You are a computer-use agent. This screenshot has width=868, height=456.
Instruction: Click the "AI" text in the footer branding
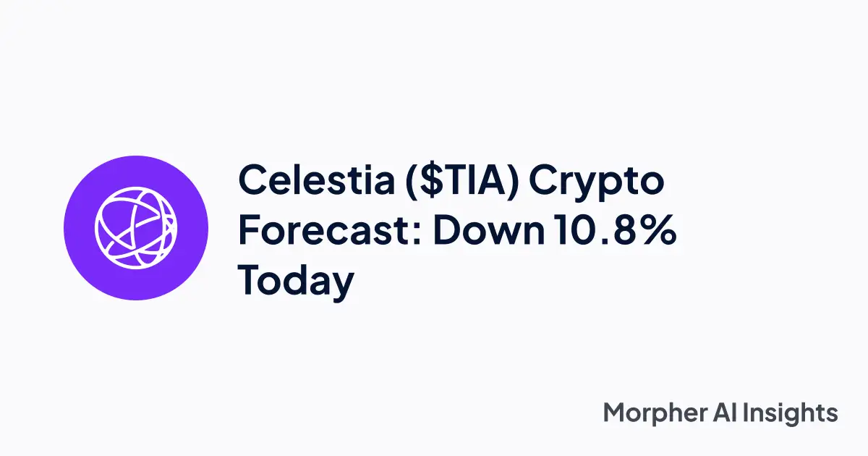coord(725,413)
